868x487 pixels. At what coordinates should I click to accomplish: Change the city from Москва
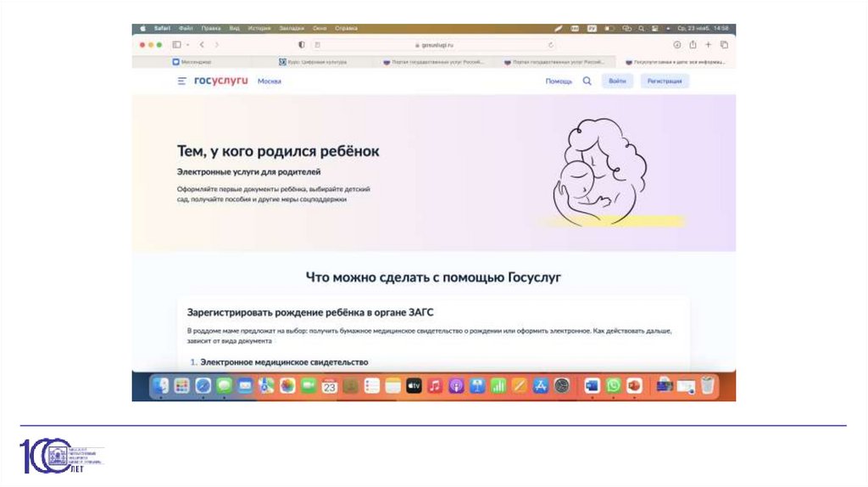coord(270,81)
